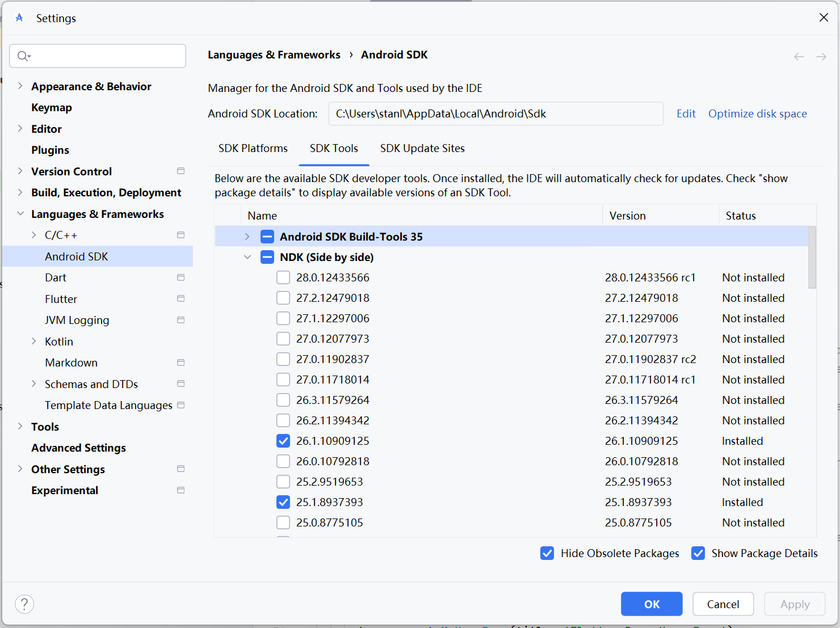Image resolution: width=840 pixels, height=628 pixels.
Task: Check NDK version 26.0.10792818
Action: (283, 461)
